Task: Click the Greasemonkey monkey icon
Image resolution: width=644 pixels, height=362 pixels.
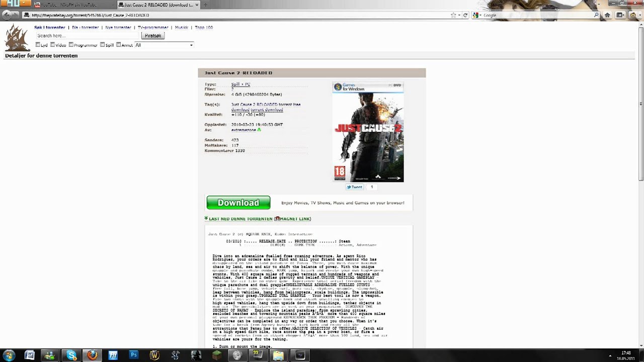Action: coord(632,15)
